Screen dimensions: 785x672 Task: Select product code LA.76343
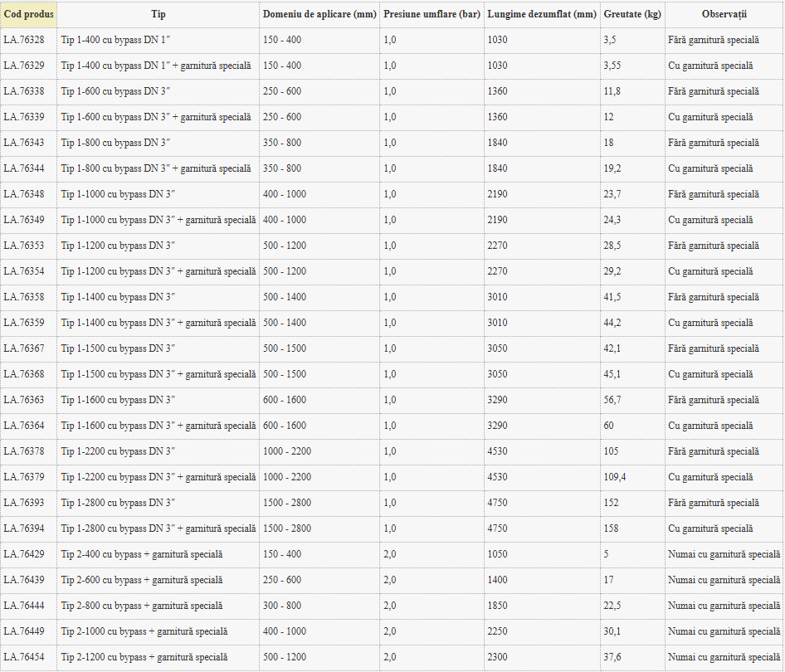[x=24, y=143]
